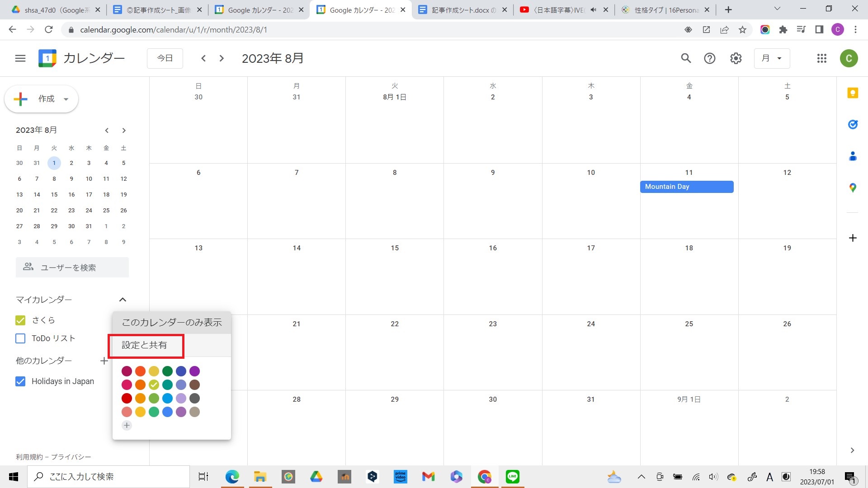Screen dimensions: 868x488
Task: Expand the 作成 create dropdown
Action: coord(66,99)
